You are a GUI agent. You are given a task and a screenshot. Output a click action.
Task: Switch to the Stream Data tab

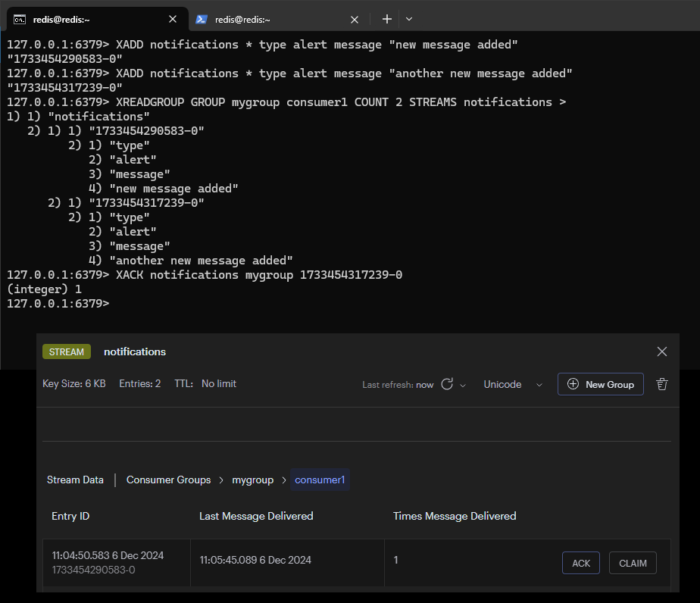point(75,480)
